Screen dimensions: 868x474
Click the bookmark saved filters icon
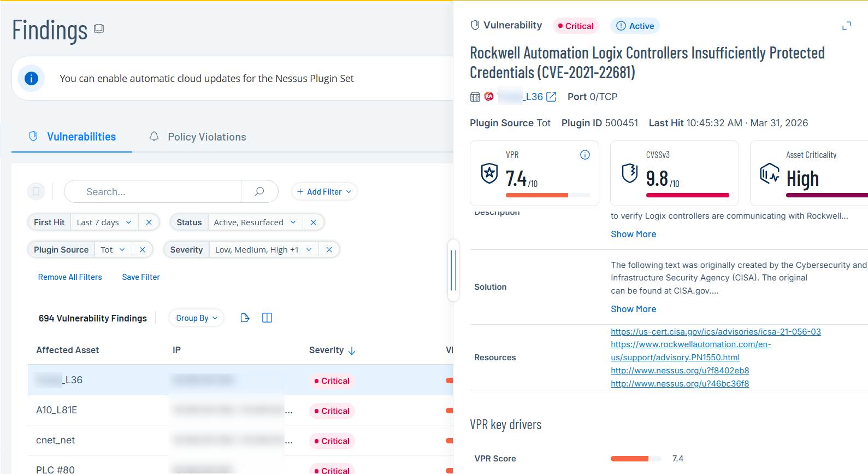[36, 191]
